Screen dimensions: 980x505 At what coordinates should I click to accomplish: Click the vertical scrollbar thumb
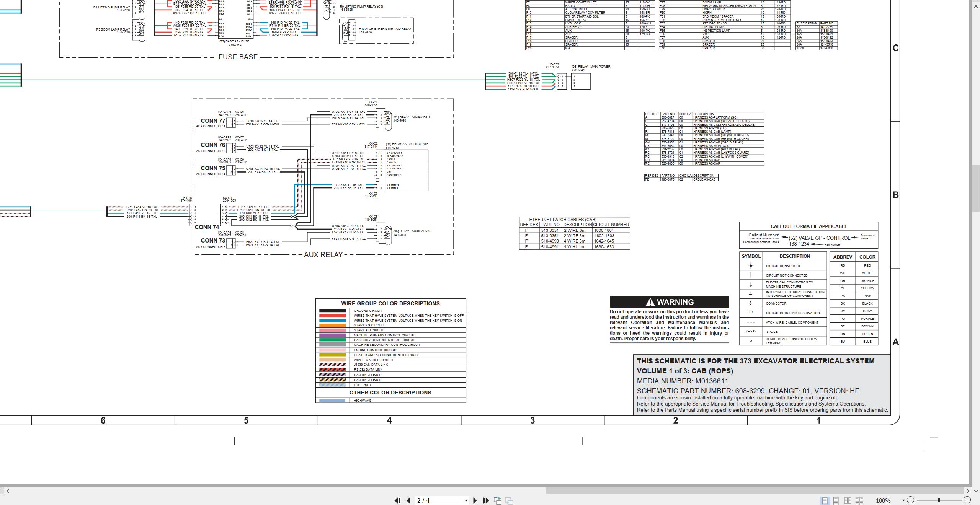pos(977,188)
